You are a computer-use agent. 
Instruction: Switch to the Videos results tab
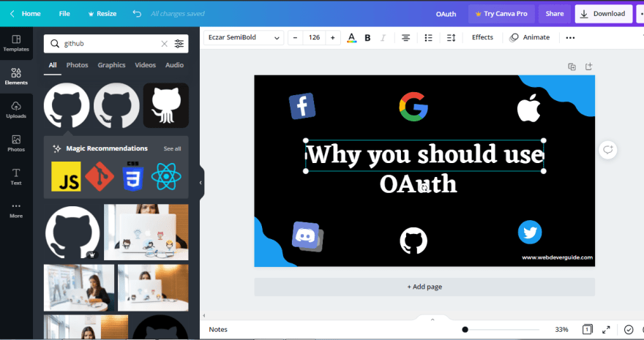pyautogui.click(x=146, y=65)
